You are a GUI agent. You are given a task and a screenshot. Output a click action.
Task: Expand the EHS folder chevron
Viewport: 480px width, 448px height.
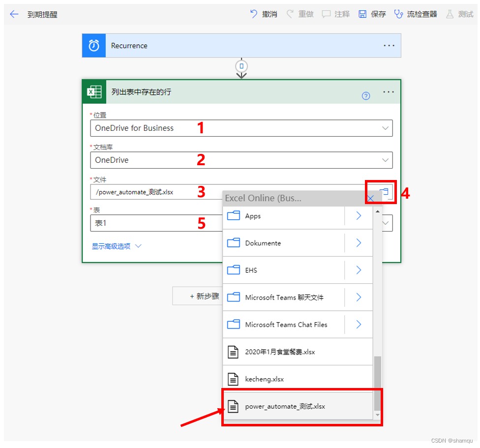(x=359, y=270)
